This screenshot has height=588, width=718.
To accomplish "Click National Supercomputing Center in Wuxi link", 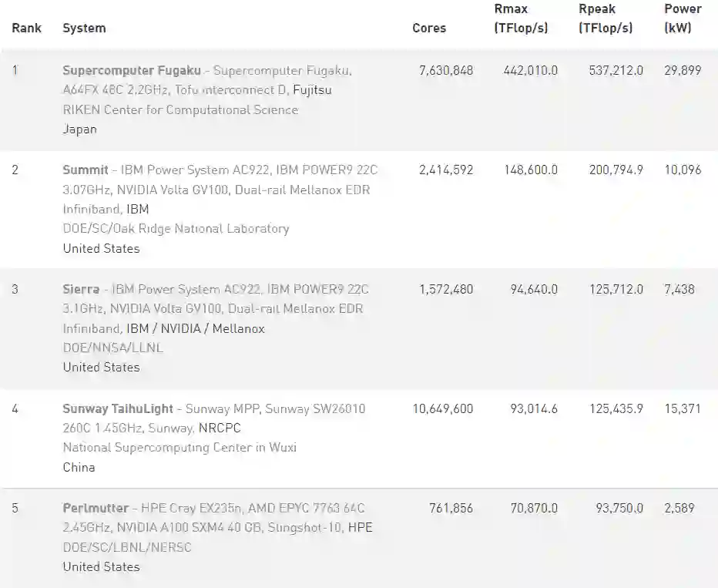I will (x=179, y=447).
